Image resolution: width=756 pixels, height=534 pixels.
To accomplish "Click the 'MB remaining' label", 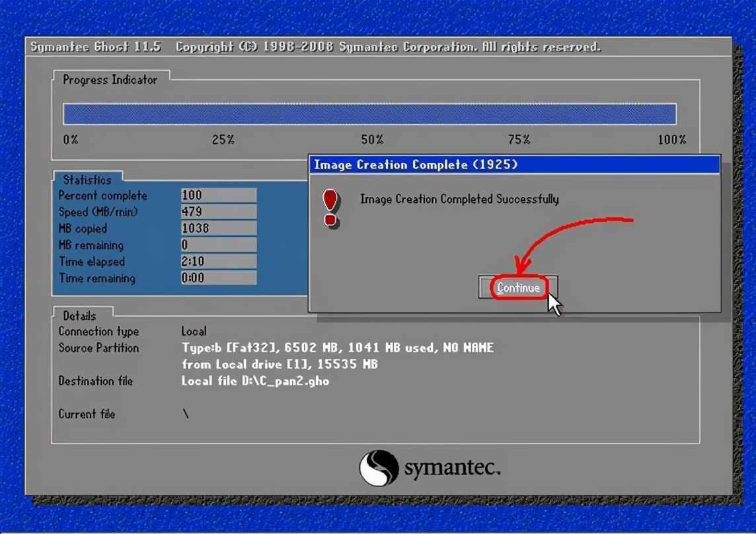I will click(x=91, y=245).
